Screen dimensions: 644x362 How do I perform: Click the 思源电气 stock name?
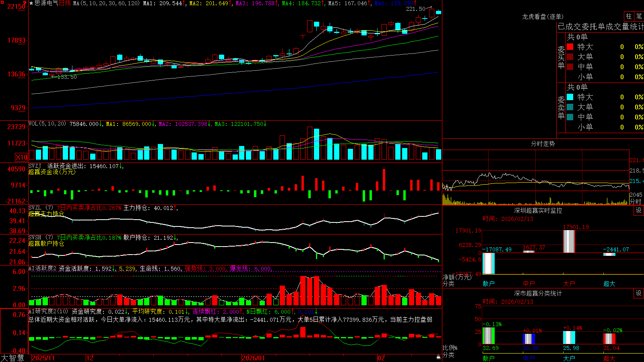click(46, 3)
